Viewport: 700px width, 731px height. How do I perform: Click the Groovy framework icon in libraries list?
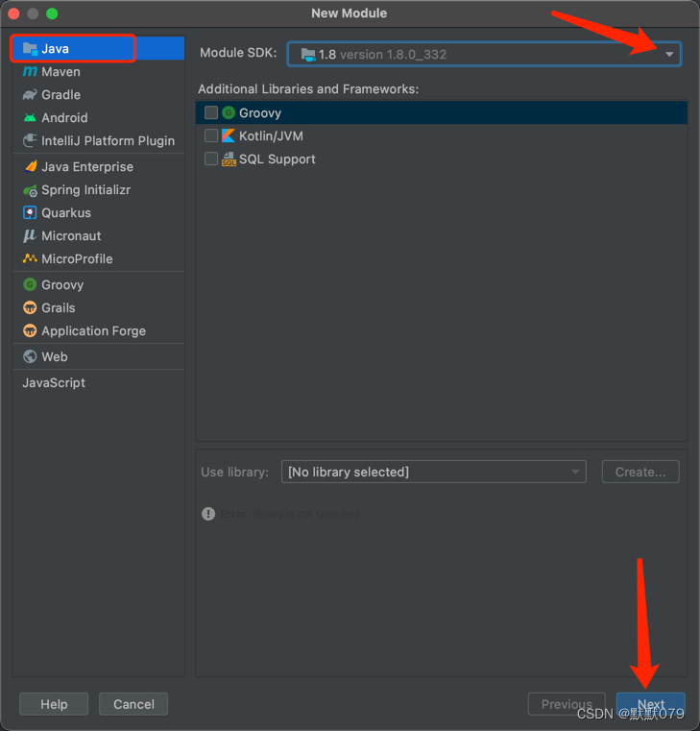229,112
